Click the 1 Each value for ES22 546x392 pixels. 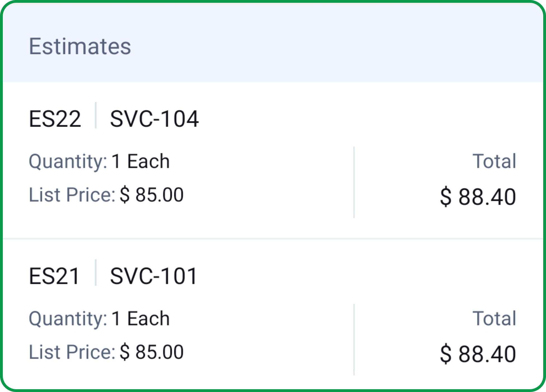coord(141,162)
